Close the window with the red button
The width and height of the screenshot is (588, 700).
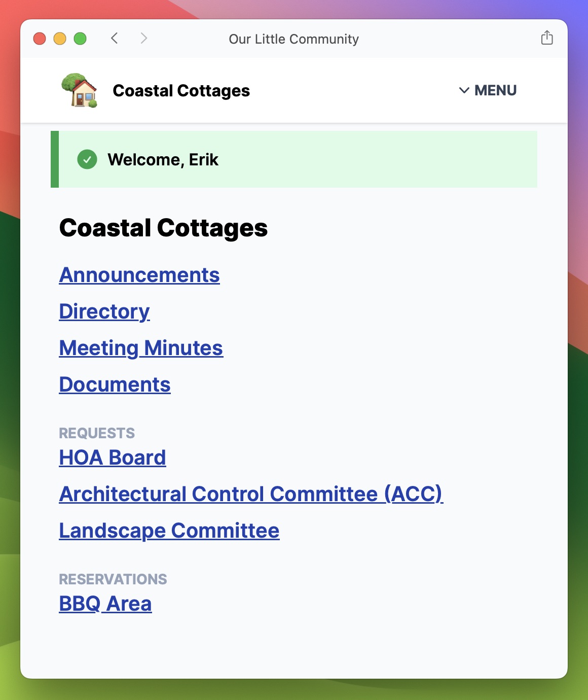[x=40, y=39]
